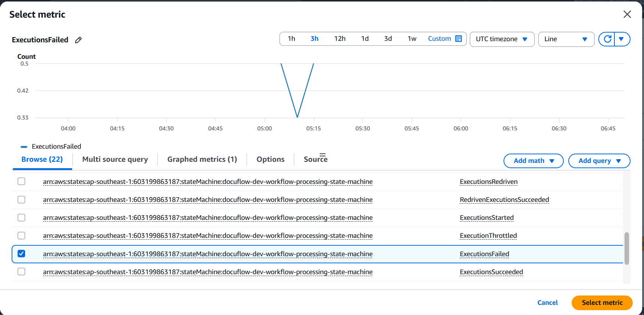
Task: Set time range to 1w
Action: (412, 39)
